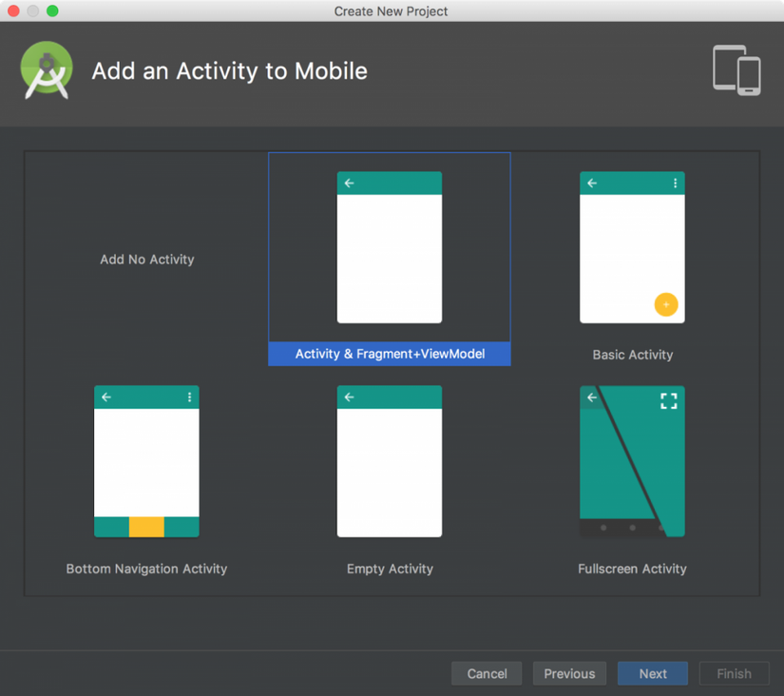The width and height of the screenshot is (784, 696).
Task: Click the Basic Activity label
Action: [x=633, y=355]
